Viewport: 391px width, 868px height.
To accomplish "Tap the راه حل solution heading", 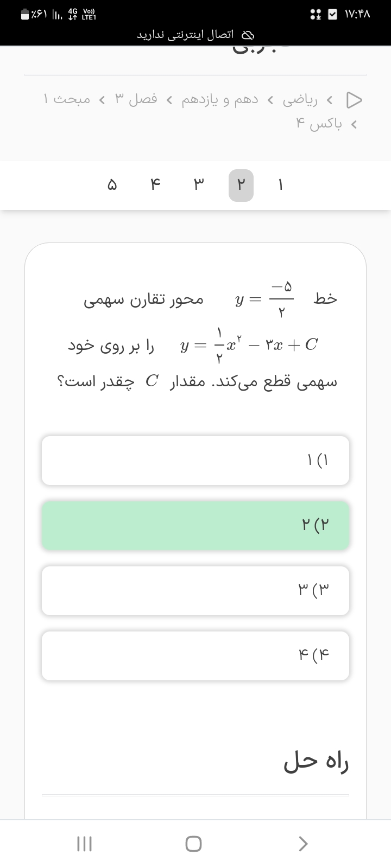I will click(316, 762).
